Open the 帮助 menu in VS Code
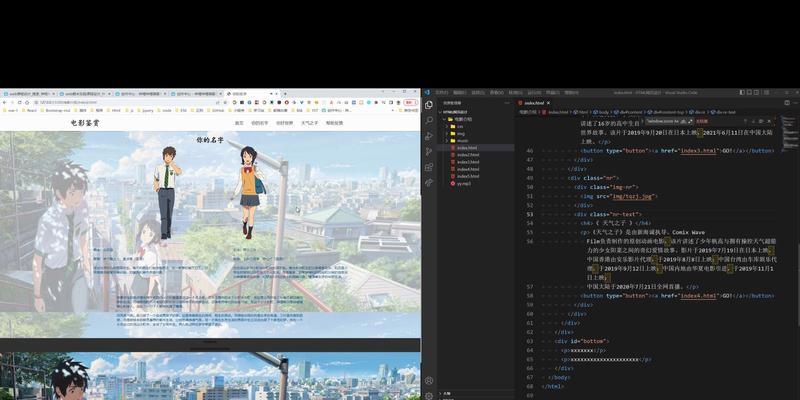Screen dimensions: 800x400 (571, 92)
